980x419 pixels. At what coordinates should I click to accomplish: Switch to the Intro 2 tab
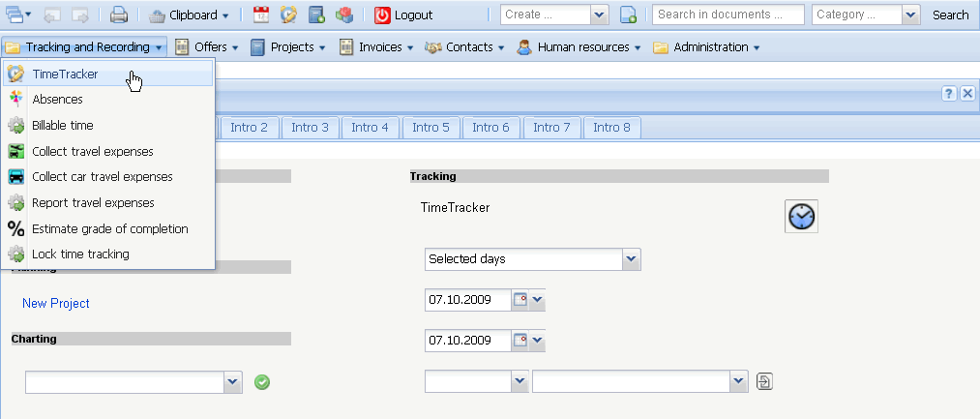click(249, 128)
